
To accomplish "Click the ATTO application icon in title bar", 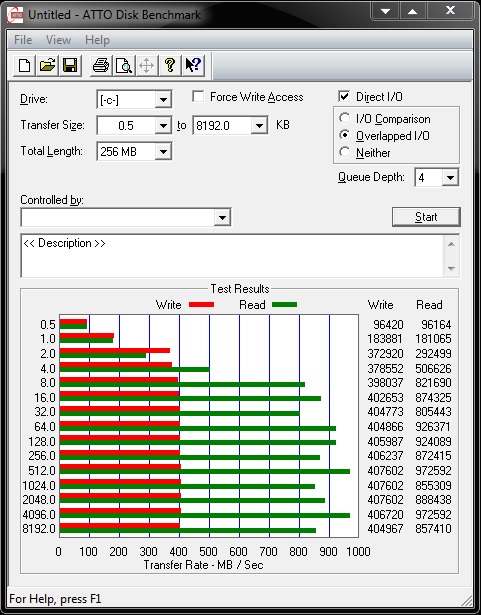I will point(16,15).
